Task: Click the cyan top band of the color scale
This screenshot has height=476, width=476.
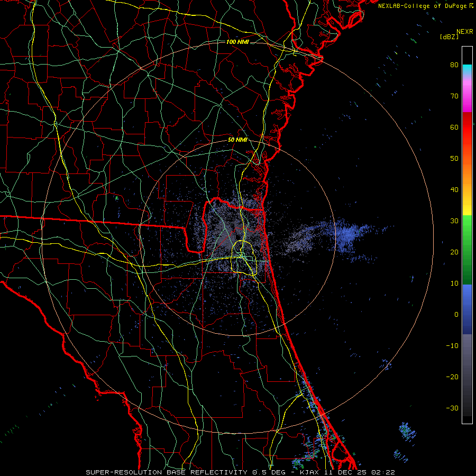Action: pos(467,70)
